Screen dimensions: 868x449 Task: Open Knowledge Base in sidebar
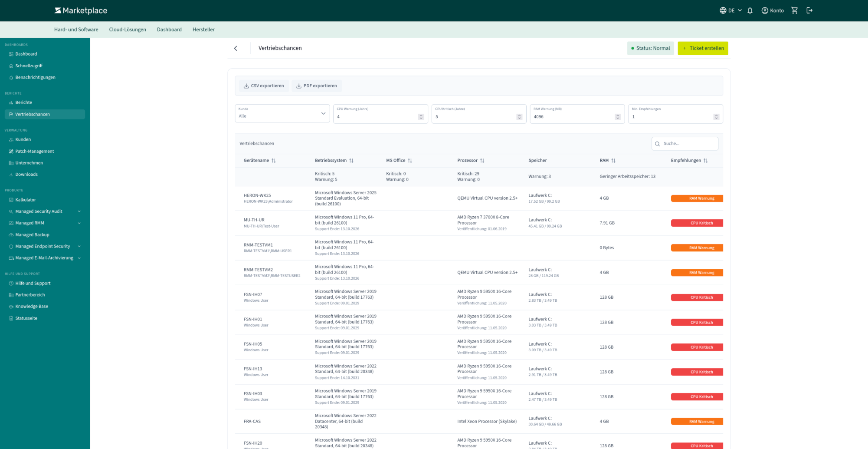(x=45, y=306)
